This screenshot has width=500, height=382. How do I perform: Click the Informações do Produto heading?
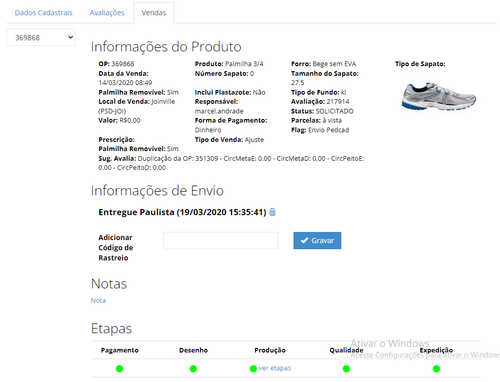click(x=166, y=47)
